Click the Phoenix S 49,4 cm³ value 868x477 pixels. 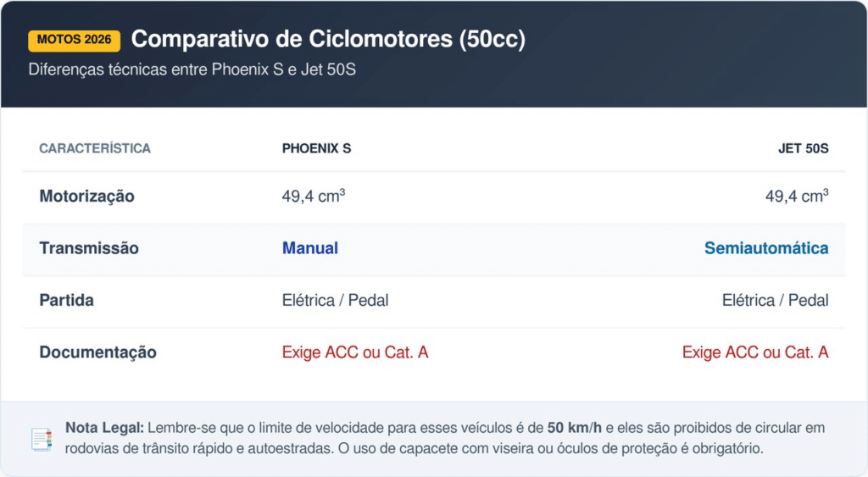(313, 197)
